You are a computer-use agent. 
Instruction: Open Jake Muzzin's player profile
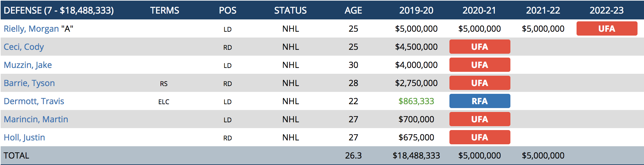(x=28, y=65)
